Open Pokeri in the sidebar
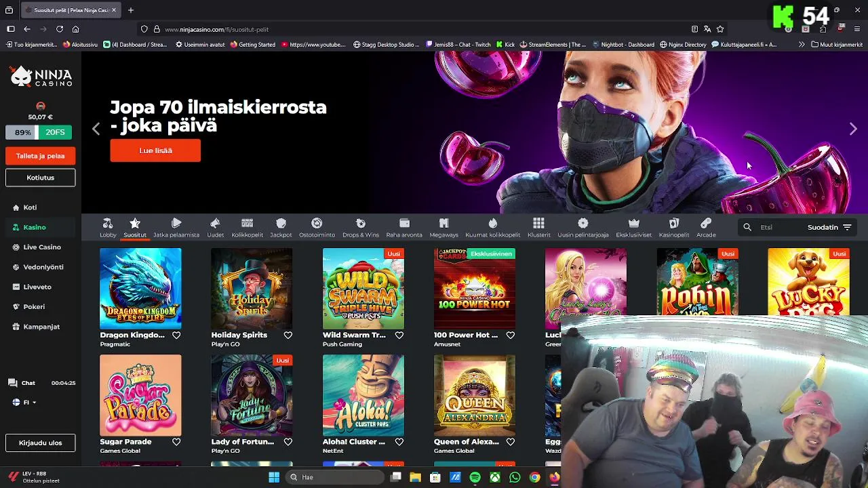 click(28, 307)
